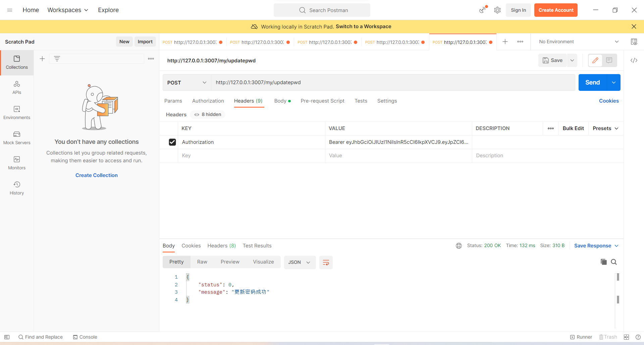The width and height of the screenshot is (644, 345).
Task: Open the help question mark icon
Action: click(x=638, y=337)
